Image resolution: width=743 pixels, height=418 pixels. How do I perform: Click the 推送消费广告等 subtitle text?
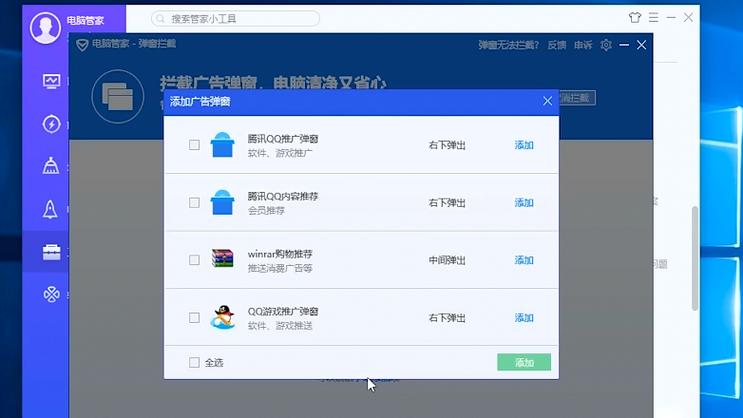tap(280, 268)
